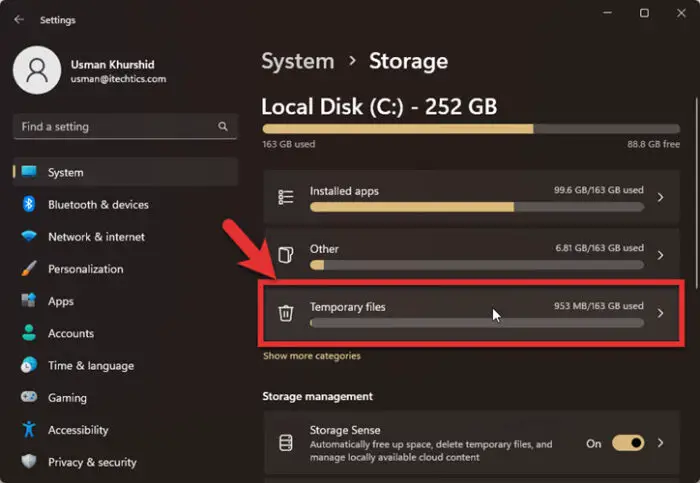Click the Find a setting search box

pos(125,126)
